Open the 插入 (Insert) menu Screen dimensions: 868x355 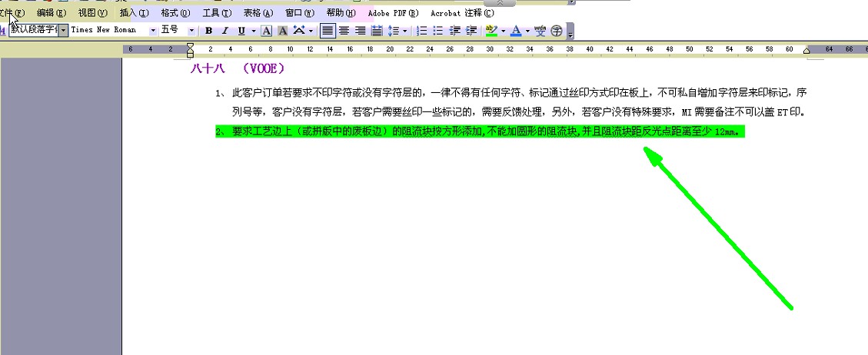point(134,13)
